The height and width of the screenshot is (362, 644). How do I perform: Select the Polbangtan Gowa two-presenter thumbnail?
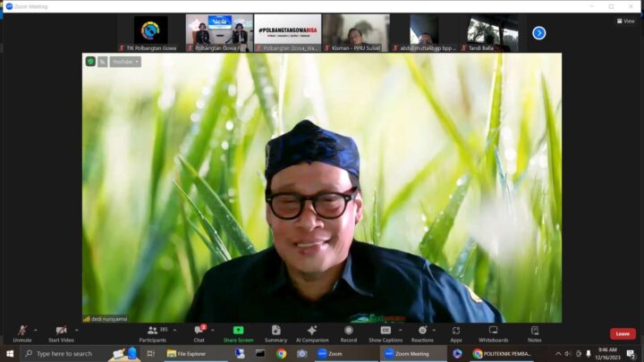tap(219, 33)
